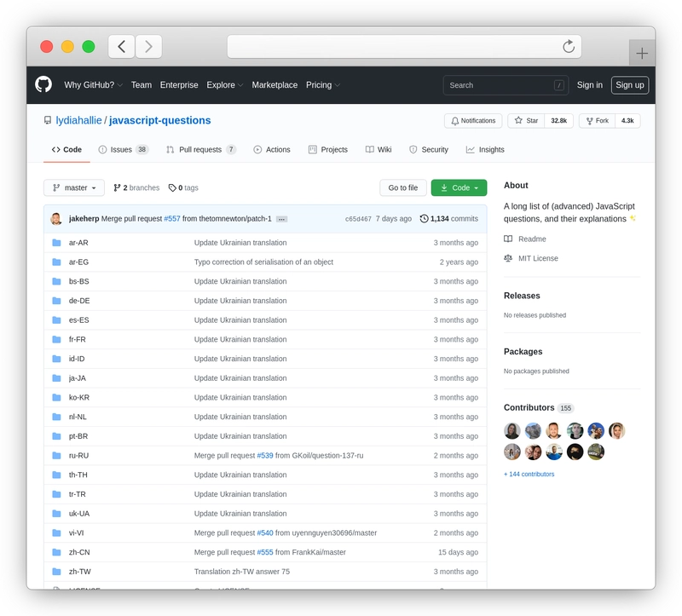682x616 pixels.
Task: View the Insights tab
Action: tap(485, 150)
